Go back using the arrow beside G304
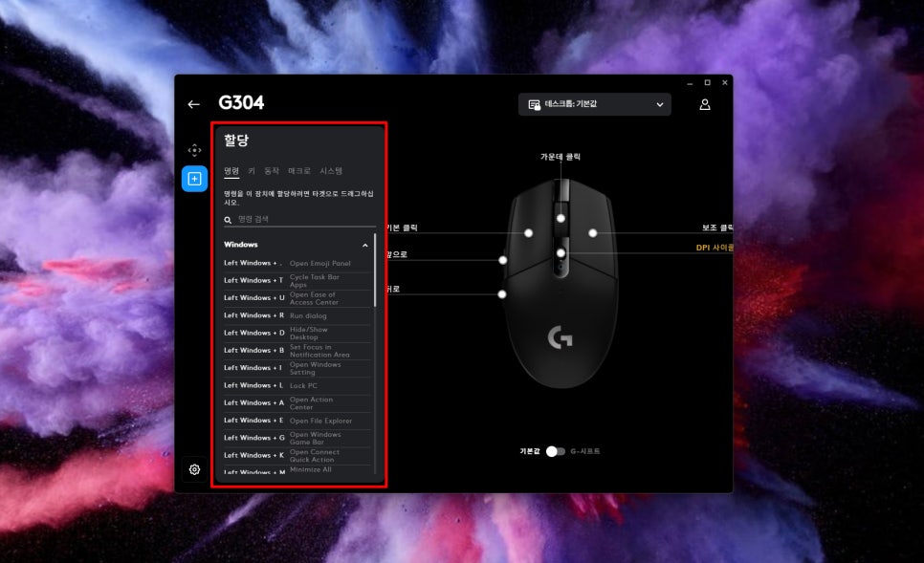 click(194, 104)
